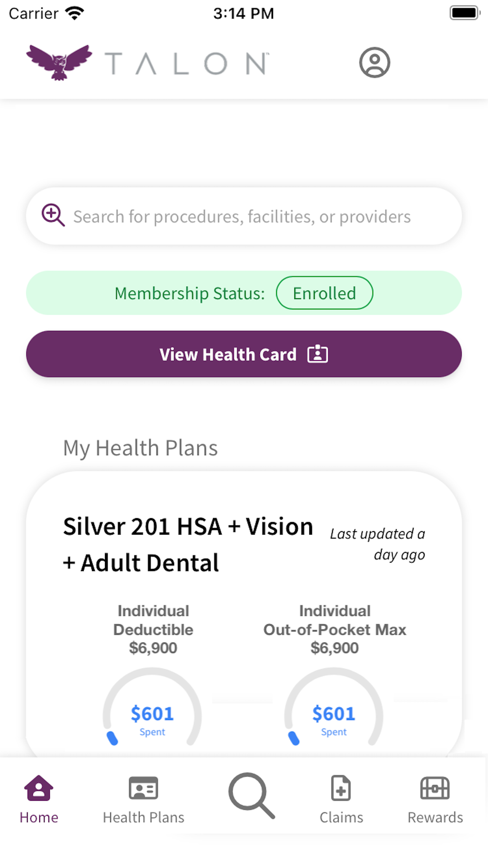Screen dimensions: 488x868
Task: Open the Rewards treasure chest icon
Action: [435, 788]
